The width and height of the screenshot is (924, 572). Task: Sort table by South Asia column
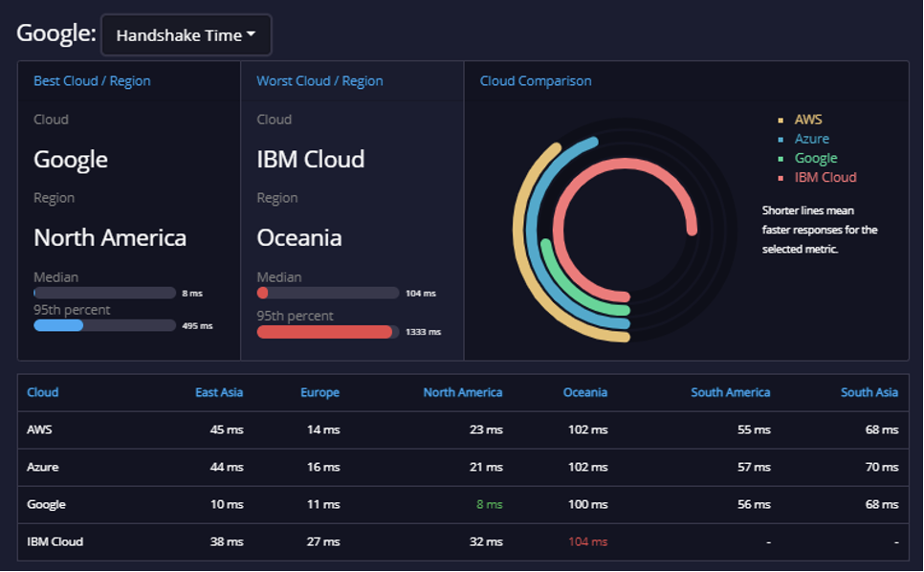(869, 392)
